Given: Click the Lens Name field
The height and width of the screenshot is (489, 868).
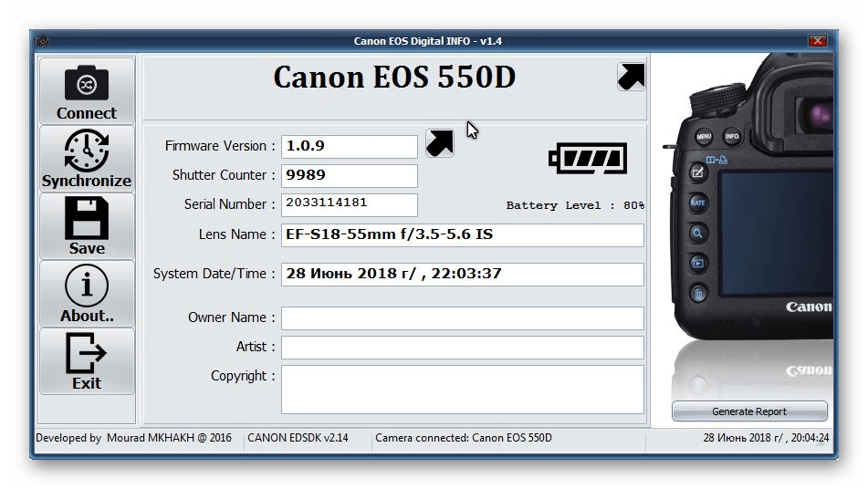Looking at the screenshot, I should (x=462, y=234).
